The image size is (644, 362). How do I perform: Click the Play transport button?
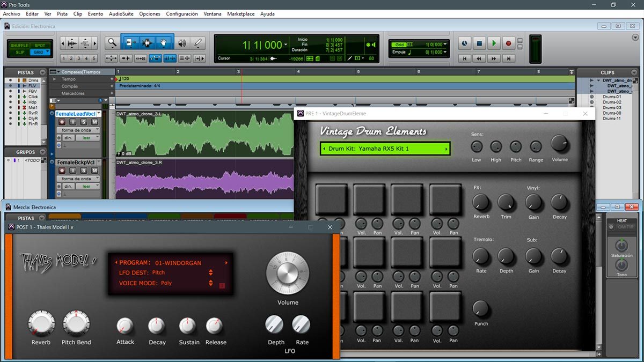[494, 43]
